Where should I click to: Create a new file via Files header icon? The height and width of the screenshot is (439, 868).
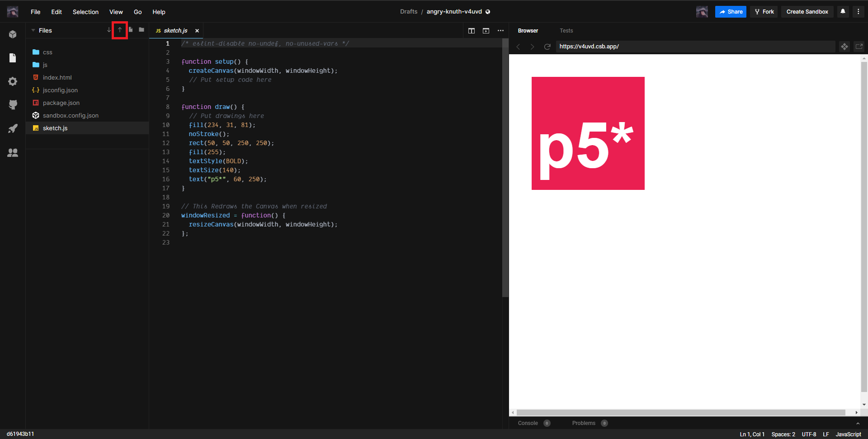(131, 30)
